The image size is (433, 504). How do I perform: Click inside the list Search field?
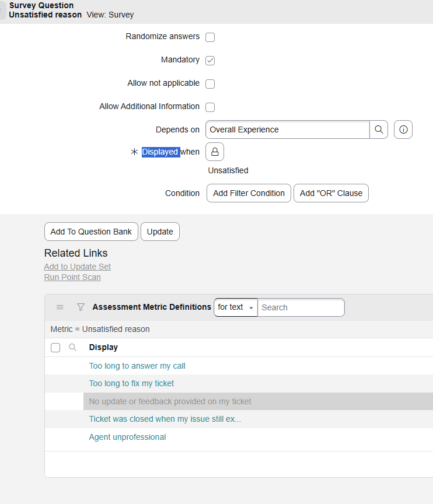point(301,307)
